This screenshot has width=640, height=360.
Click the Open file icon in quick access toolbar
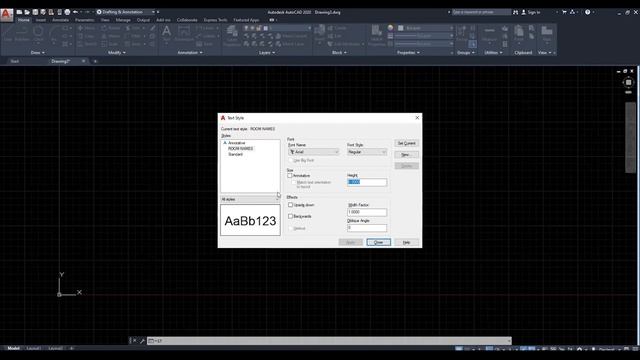(27, 12)
